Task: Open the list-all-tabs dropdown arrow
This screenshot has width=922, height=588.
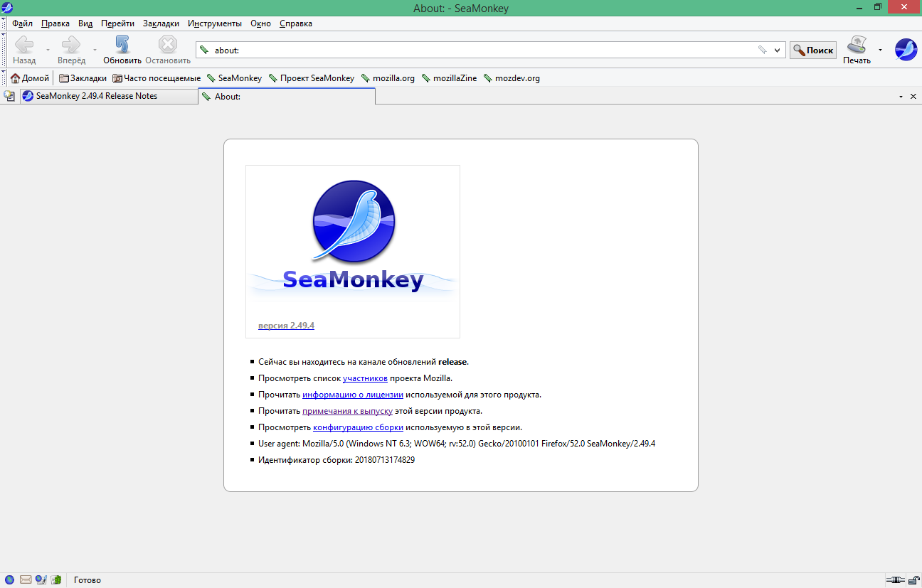Action: click(x=901, y=96)
